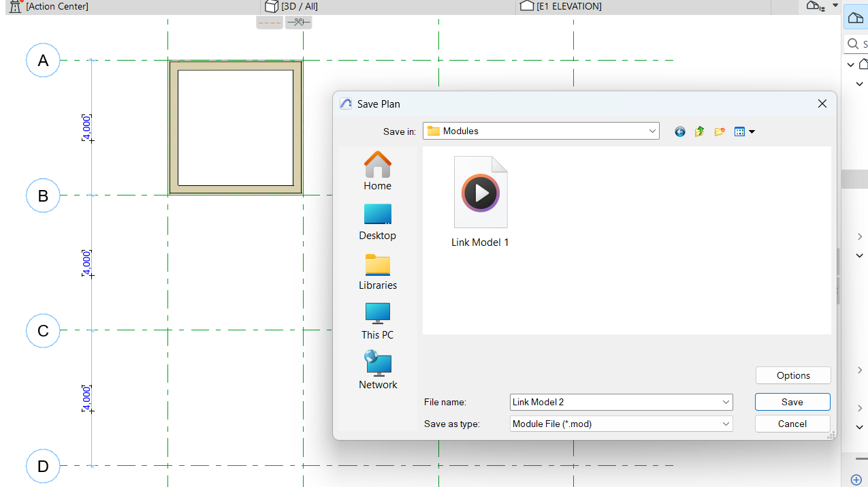The width and height of the screenshot is (868, 487).
Task: Switch to the E1 ELEVATION tab
Action: 568,6
